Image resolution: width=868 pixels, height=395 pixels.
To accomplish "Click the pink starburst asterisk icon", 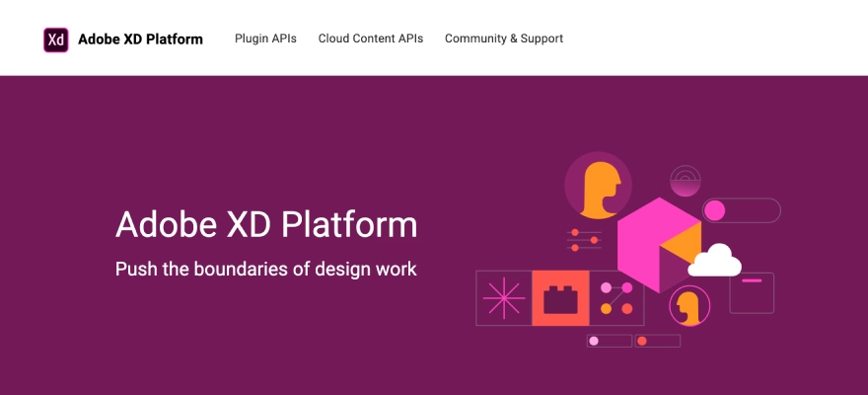I will coord(503,298).
